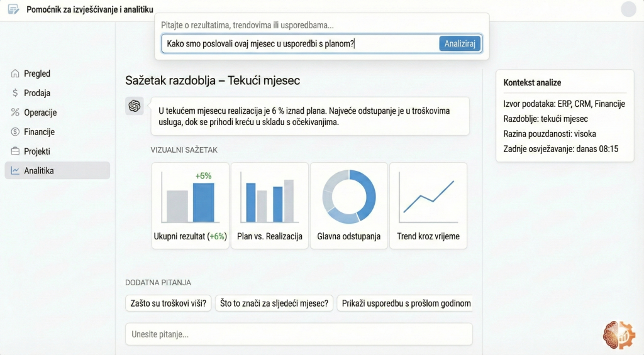Open the user profile avatar
644x355 pixels.
tap(628, 9)
